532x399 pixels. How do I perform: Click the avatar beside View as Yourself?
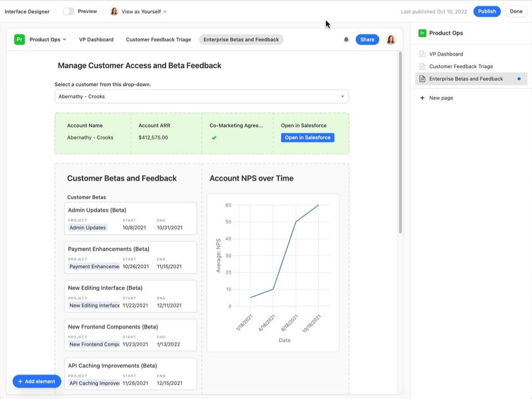point(115,11)
